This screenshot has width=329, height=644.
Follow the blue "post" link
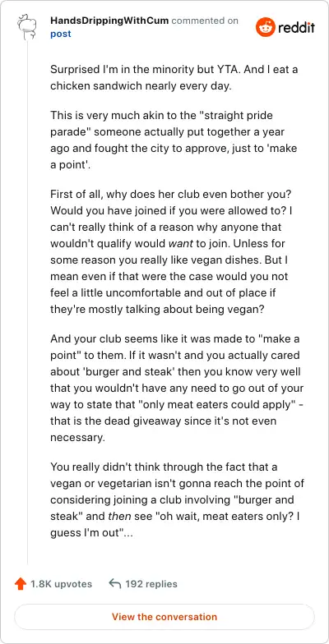pos(61,34)
